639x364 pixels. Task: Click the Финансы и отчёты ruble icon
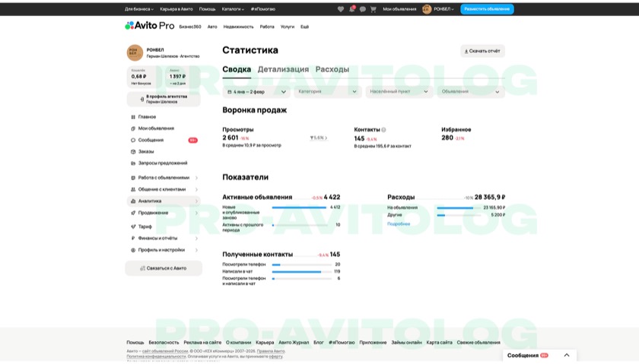point(133,238)
